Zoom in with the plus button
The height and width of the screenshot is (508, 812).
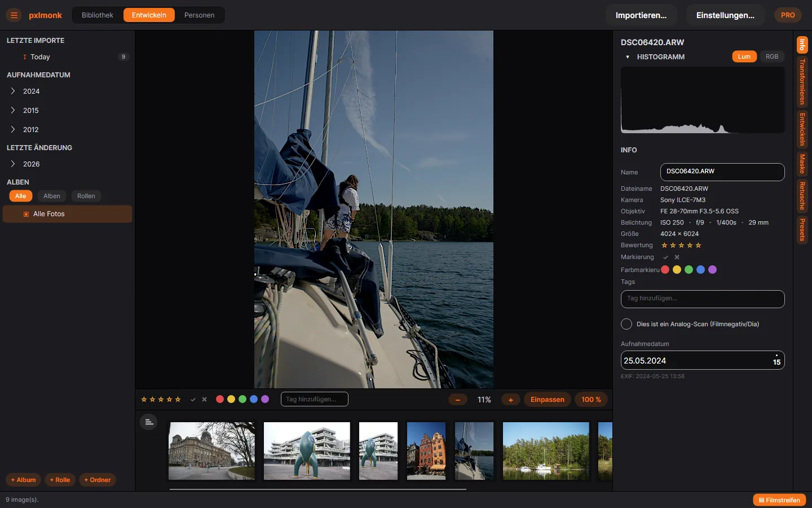click(511, 400)
